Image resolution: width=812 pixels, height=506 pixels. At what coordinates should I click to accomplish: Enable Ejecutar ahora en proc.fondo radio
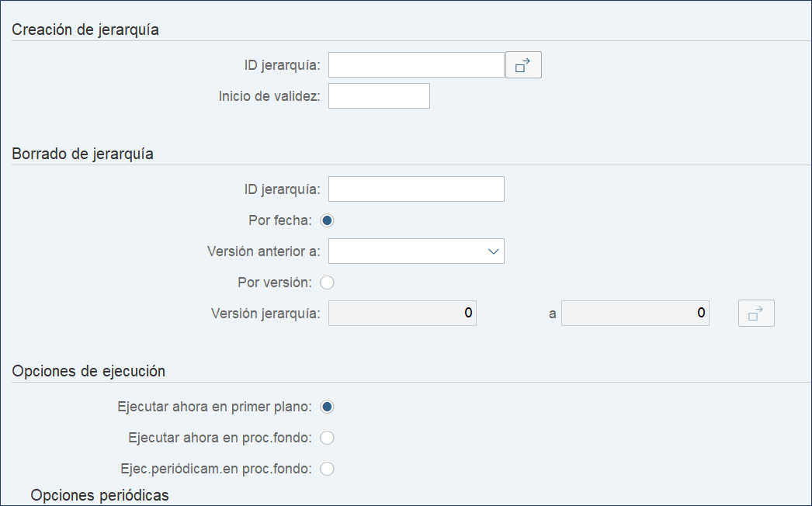click(x=327, y=438)
